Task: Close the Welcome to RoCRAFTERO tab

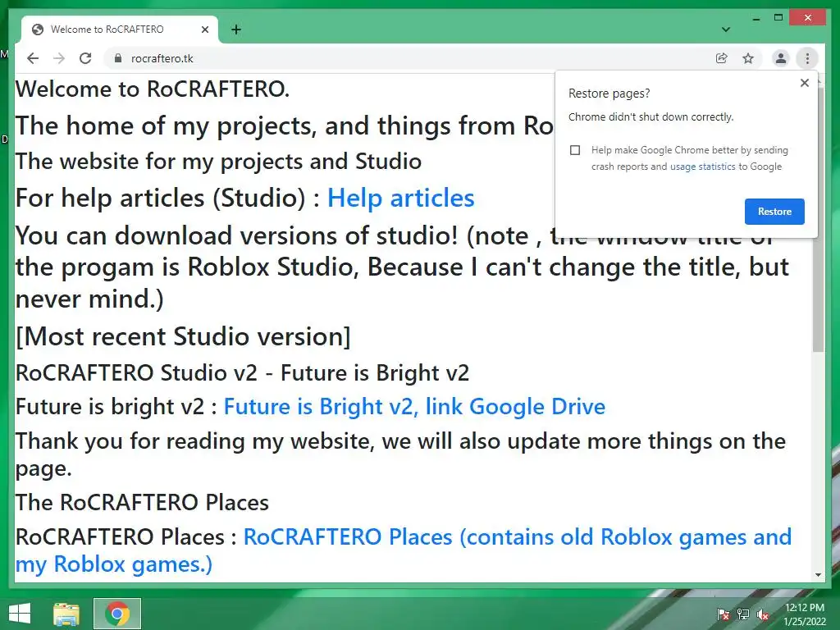Action: 204,30
